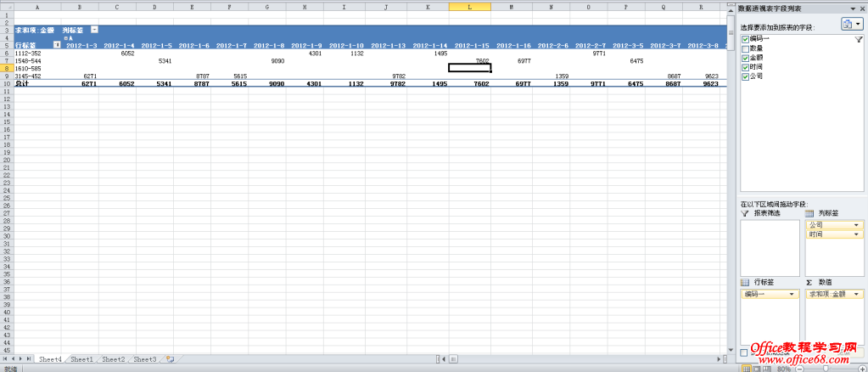Screen dimensions: 868x372
Task: Open 公司 field dropdown in column labels area
Action: click(857, 225)
